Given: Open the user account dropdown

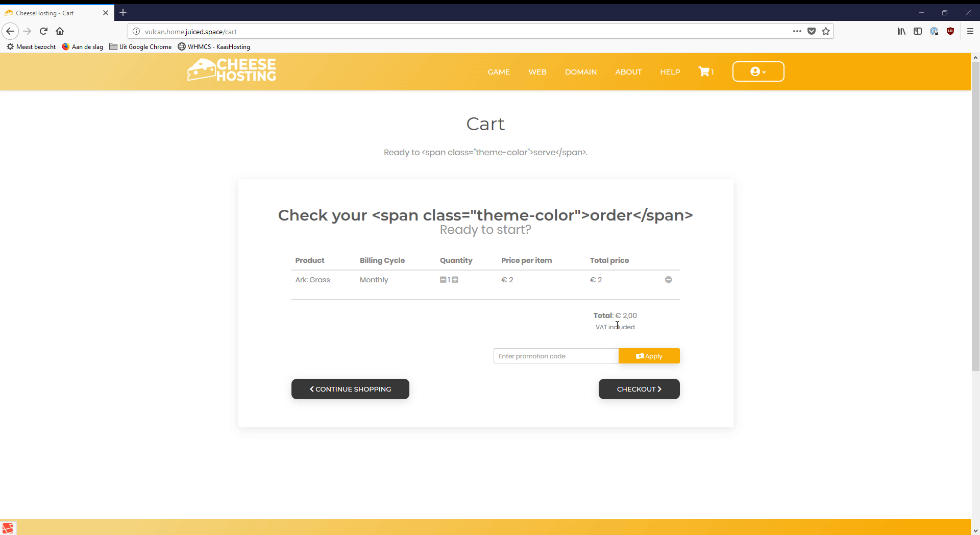Looking at the screenshot, I should pyautogui.click(x=758, y=71).
